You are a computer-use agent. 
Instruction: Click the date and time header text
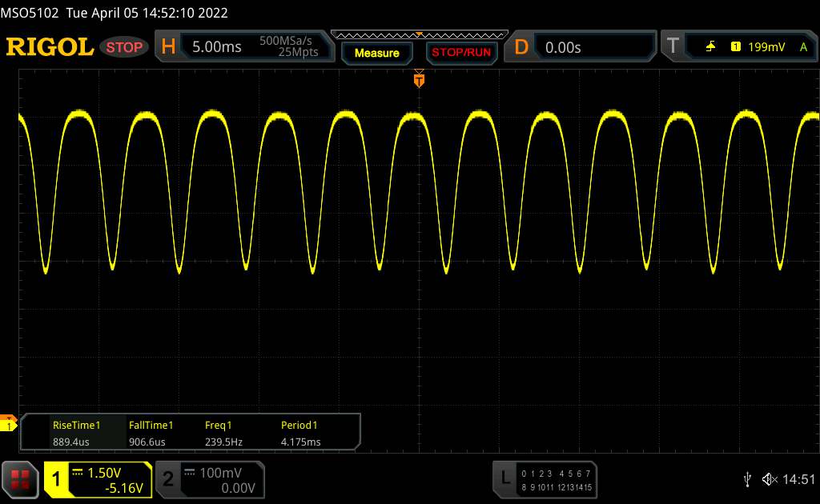tap(147, 13)
